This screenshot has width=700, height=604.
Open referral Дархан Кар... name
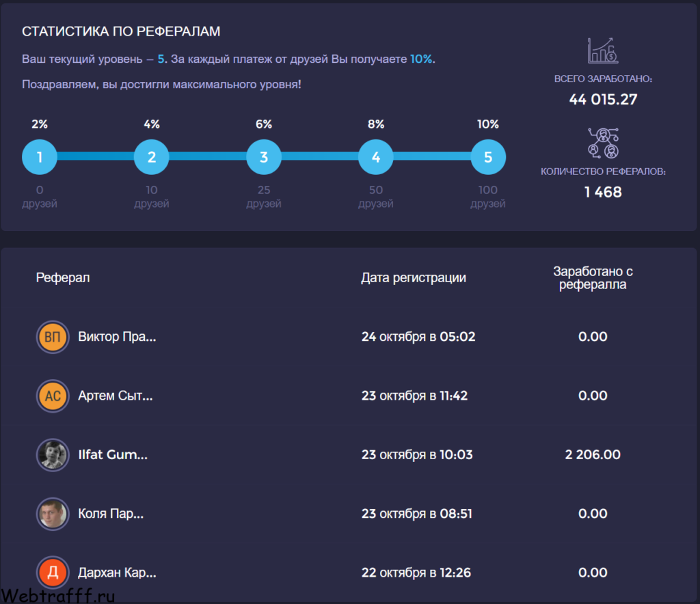(118, 573)
